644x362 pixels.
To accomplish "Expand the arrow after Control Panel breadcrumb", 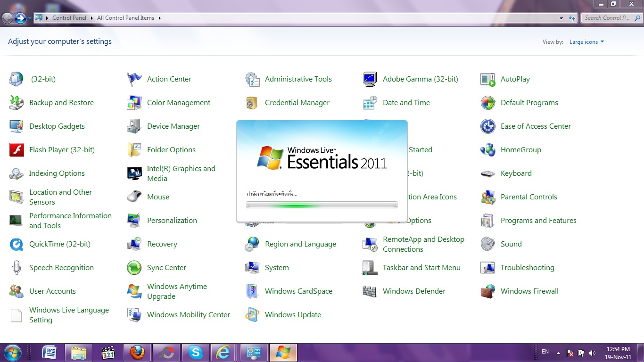I will pos(91,18).
